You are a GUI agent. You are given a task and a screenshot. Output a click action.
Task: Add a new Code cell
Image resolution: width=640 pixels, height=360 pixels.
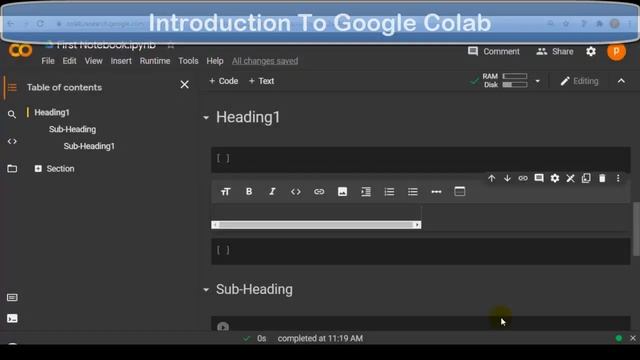223,81
